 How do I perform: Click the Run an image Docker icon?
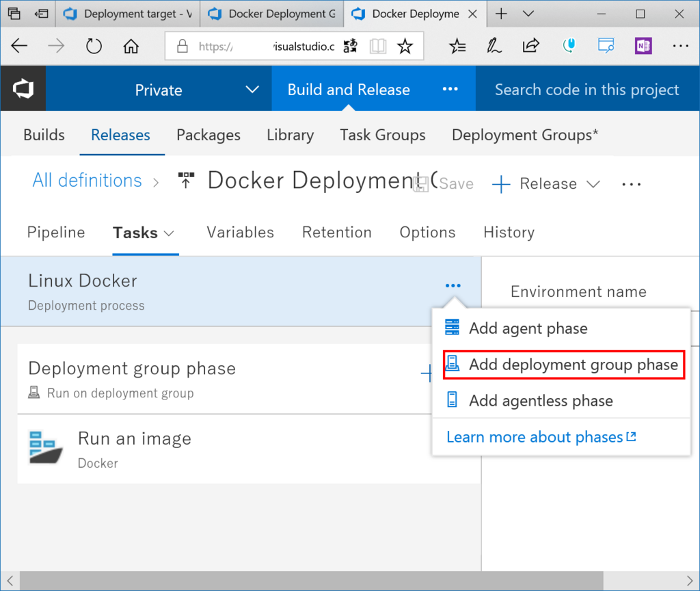(x=46, y=449)
